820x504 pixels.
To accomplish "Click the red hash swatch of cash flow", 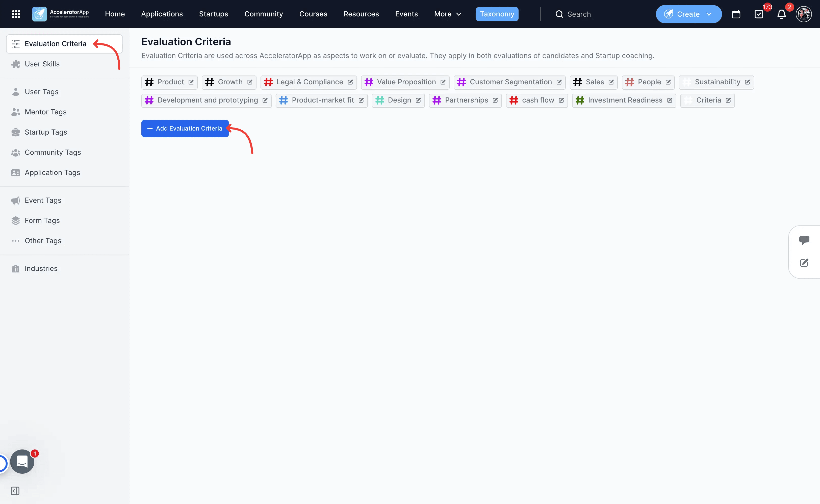I will [x=514, y=100].
